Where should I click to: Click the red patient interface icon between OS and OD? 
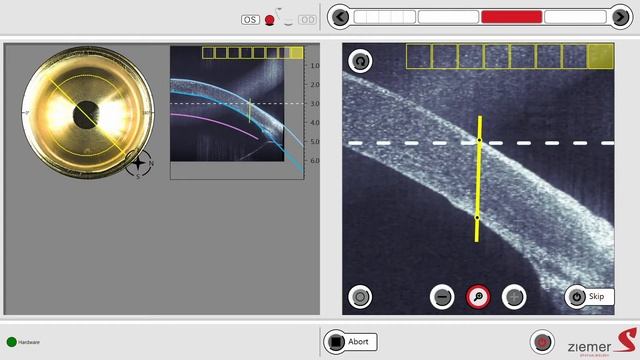coord(269,20)
